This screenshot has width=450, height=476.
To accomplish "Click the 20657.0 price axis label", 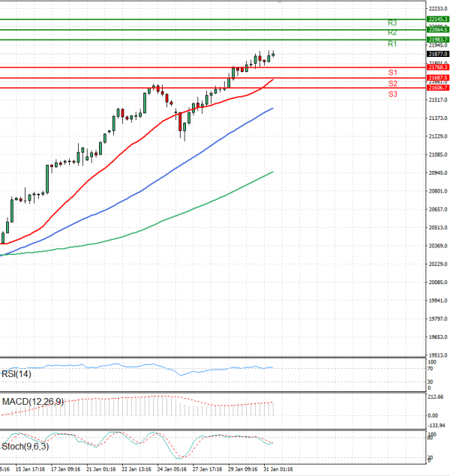I will [x=438, y=209].
